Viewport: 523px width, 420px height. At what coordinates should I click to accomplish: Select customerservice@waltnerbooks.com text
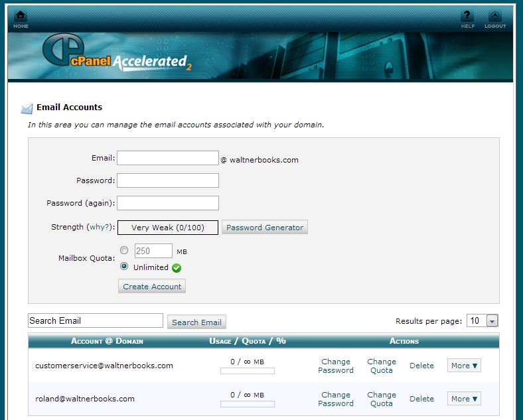point(104,366)
